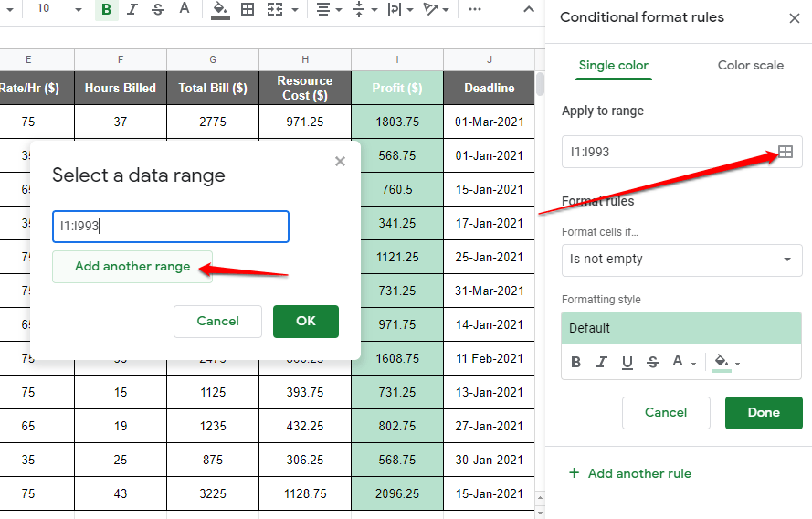Click the Deadline header cell
812x519 pixels.
pos(489,88)
